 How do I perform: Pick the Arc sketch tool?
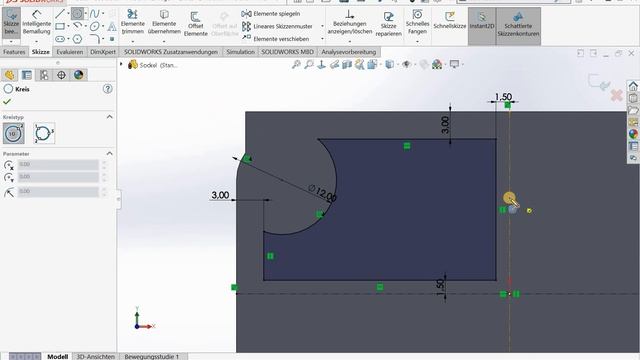click(x=77, y=27)
